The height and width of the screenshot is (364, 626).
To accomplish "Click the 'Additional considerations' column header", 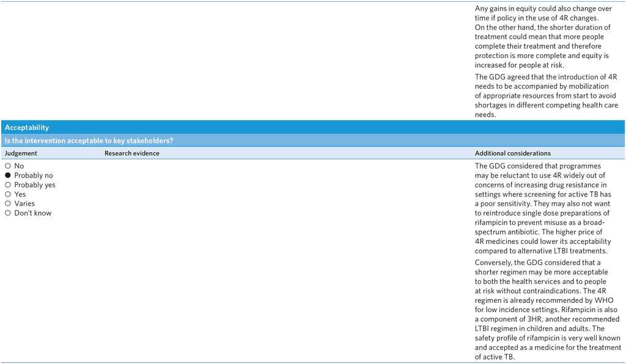I will (512, 153).
